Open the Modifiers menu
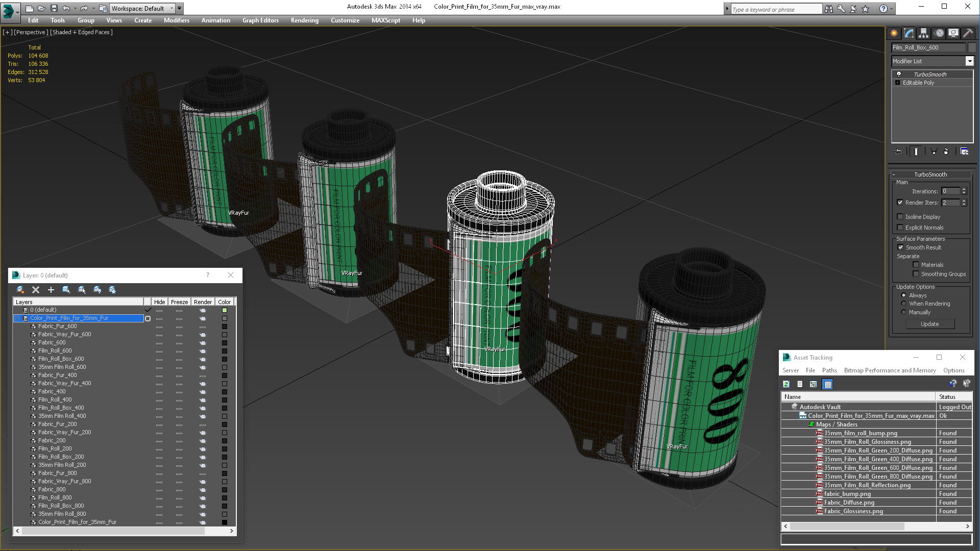The height and width of the screenshot is (551, 980). coord(177,20)
